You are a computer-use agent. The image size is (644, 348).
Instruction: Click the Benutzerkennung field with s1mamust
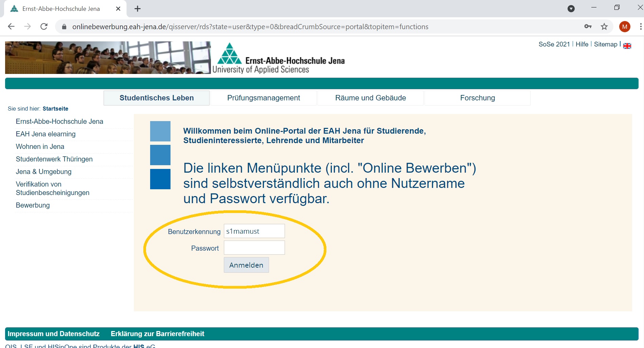[254, 231]
